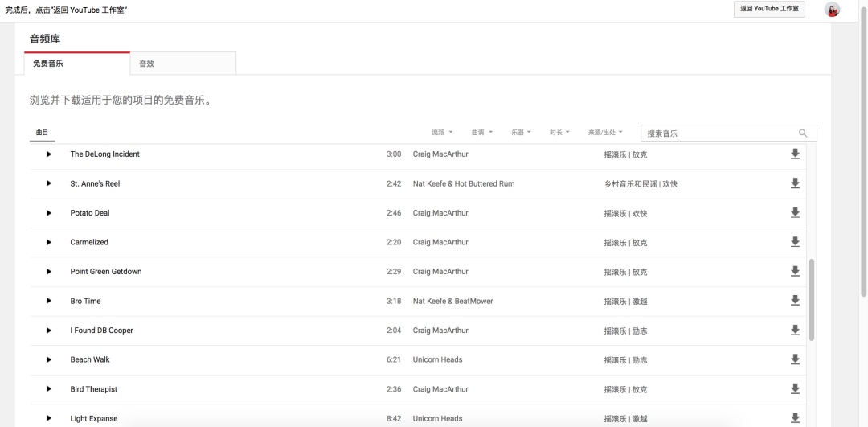Download Potato Deal
Screen dimensions: 868x427
point(795,212)
